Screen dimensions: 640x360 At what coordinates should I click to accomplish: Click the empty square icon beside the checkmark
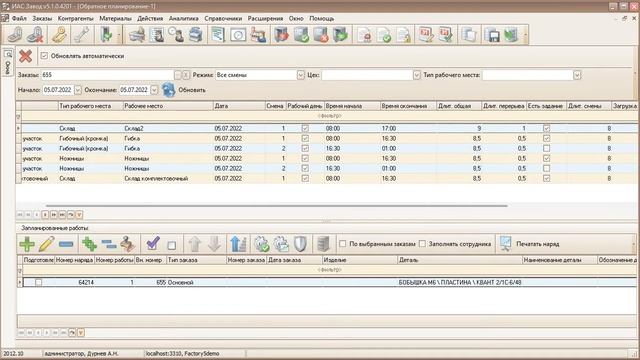click(172, 245)
